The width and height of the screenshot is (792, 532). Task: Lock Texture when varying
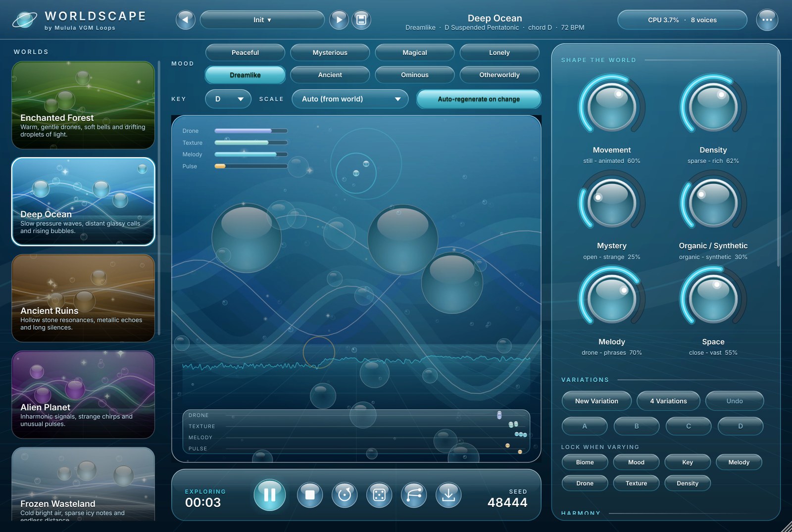click(x=636, y=483)
